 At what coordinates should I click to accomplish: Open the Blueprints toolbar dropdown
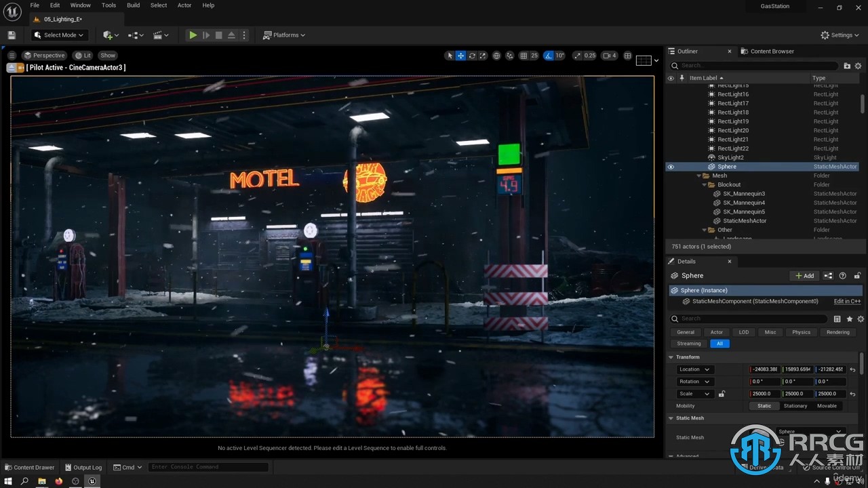pos(136,35)
